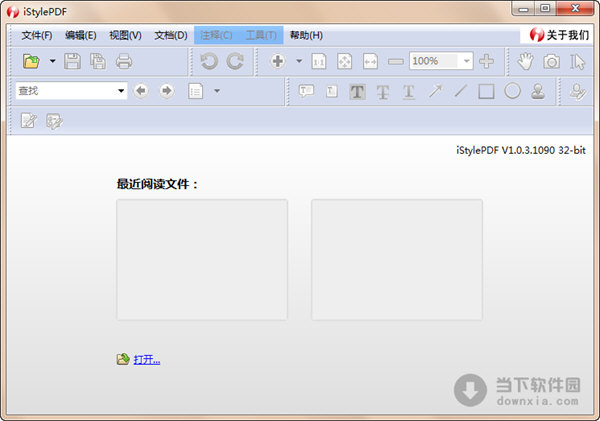Select the strikethrough text tool
Image resolution: width=600 pixels, height=421 pixels.
[x=383, y=92]
